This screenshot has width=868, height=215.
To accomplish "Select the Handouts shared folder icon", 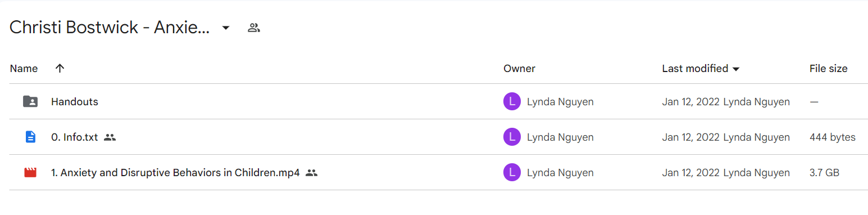I will 30,102.
